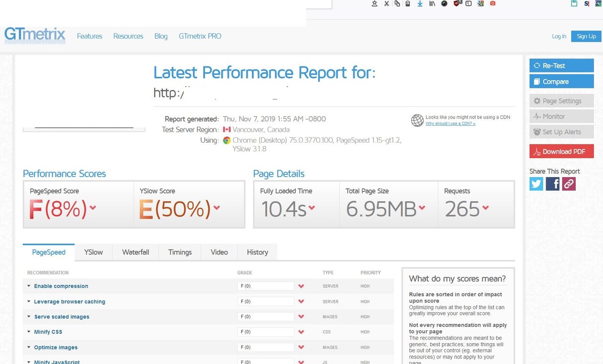Click red down arrow for Serve scaled images

301,316
